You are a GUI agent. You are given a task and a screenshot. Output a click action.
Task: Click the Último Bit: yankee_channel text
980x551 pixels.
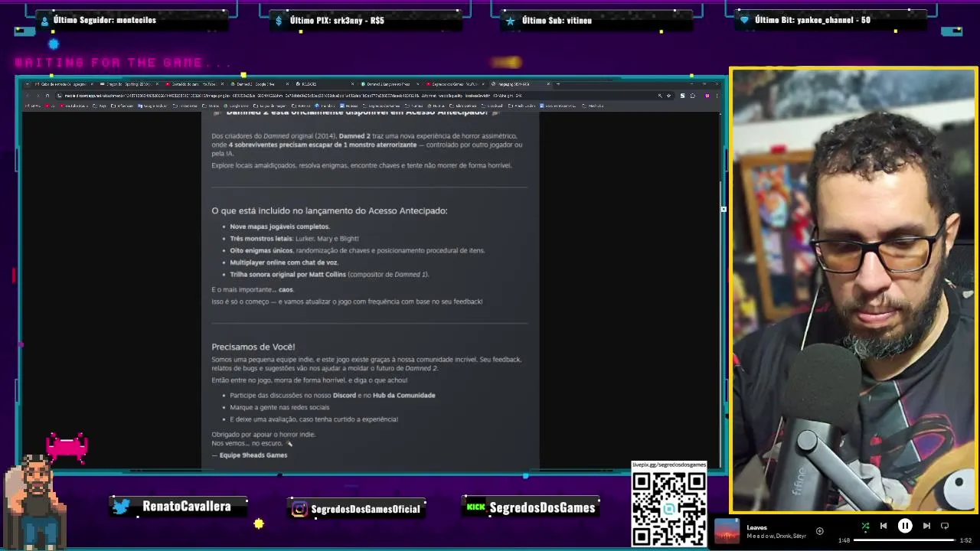812,20
